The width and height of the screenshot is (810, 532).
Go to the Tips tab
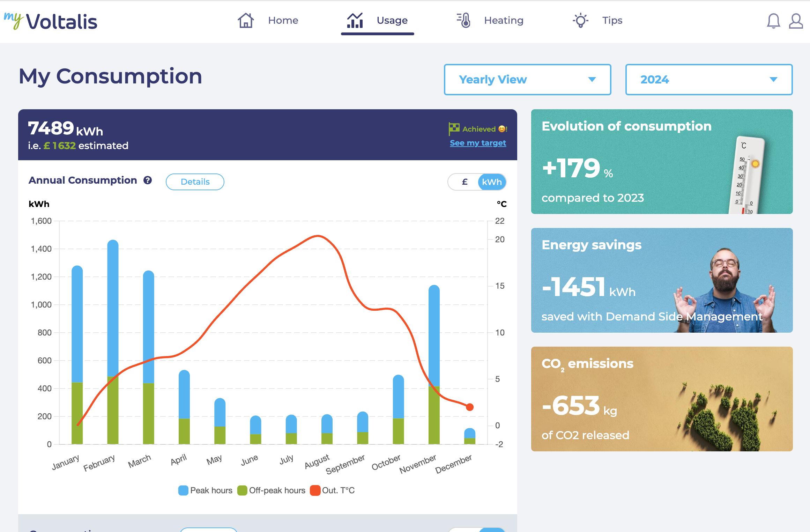(x=612, y=20)
